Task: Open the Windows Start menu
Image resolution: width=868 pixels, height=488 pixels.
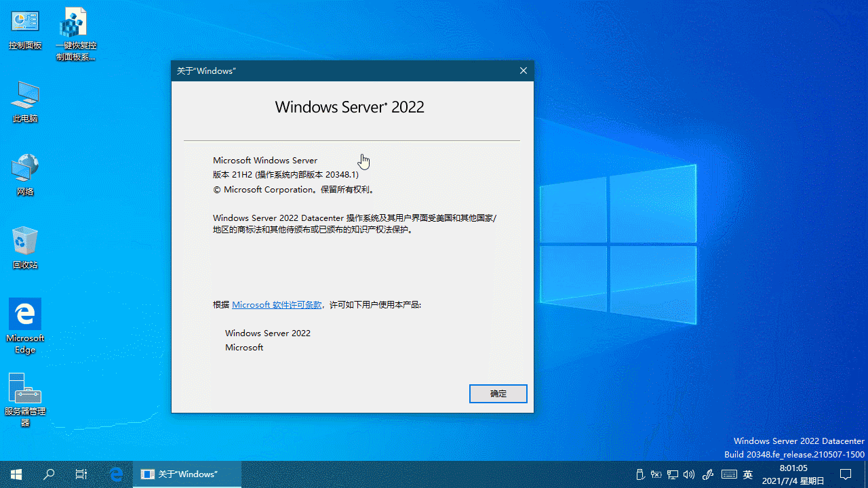Action: coord(16,474)
